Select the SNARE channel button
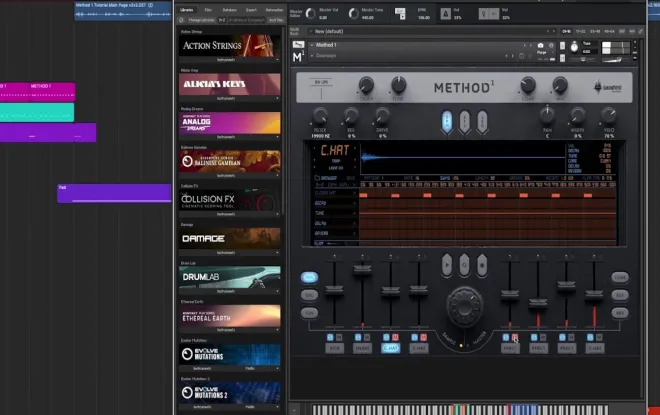The width and height of the screenshot is (660, 415). coord(362,348)
